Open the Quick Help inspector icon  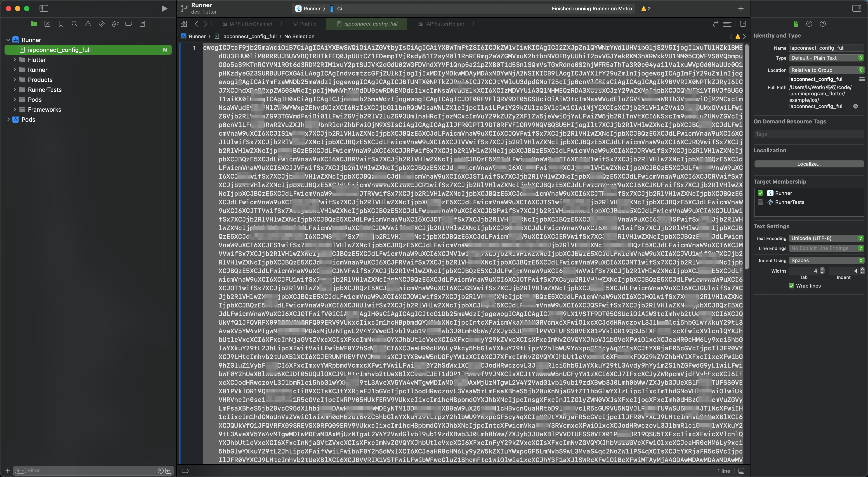click(823, 24)
